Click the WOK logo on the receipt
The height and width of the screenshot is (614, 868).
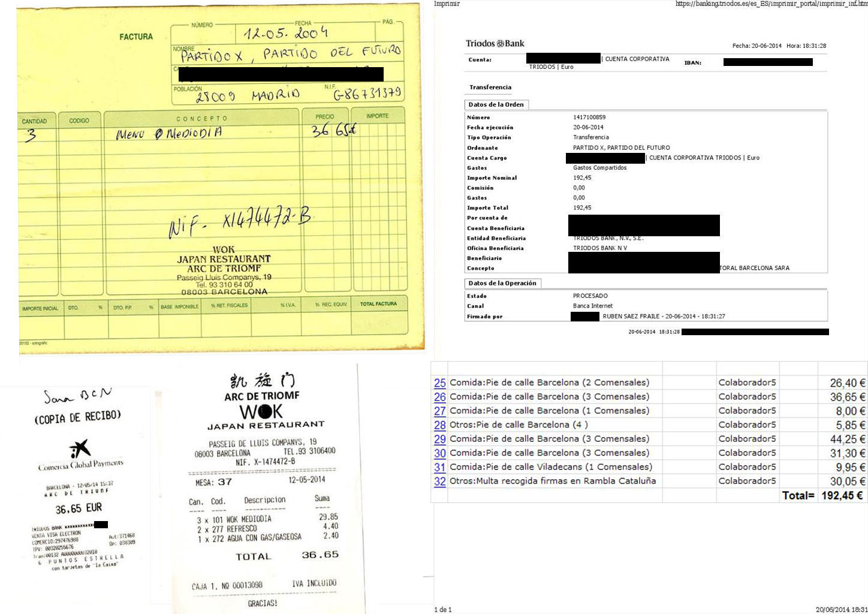[x=261, y=411]
